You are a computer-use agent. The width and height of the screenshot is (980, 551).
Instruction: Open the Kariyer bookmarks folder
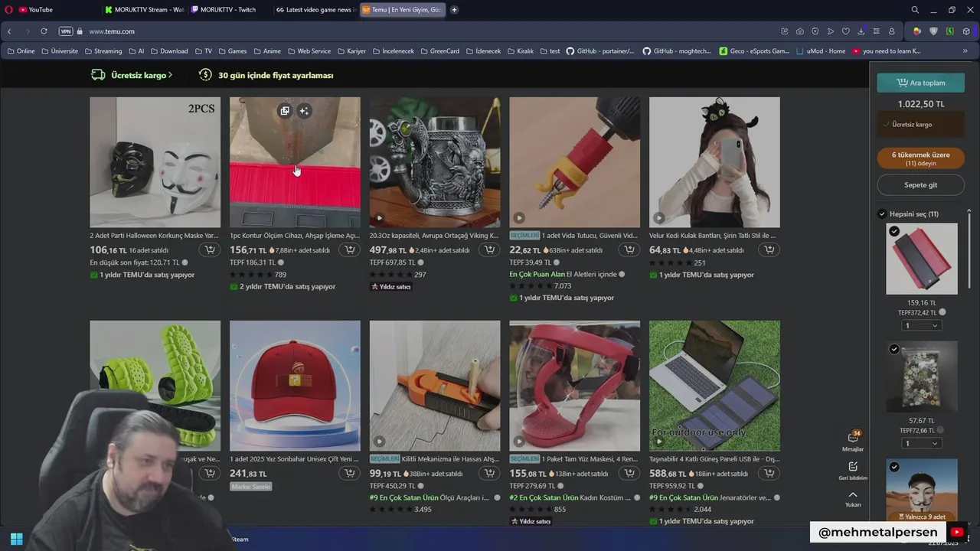coord(351,51)
